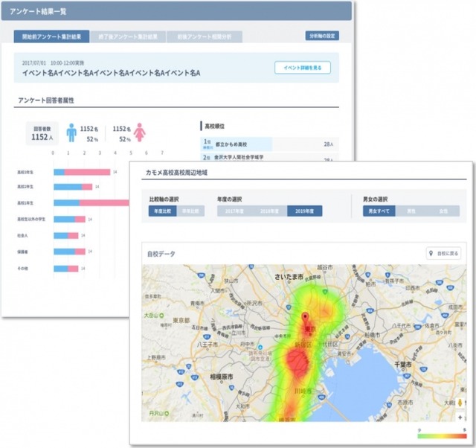Switch to 前後アンケート相関分析 tab
Viewport: 476px width, 448px height.
[203, 36]
